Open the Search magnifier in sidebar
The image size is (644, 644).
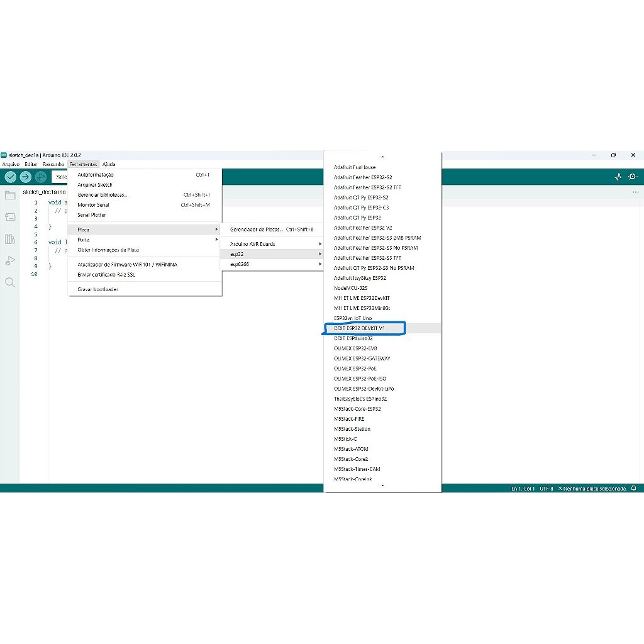point(10,282)
